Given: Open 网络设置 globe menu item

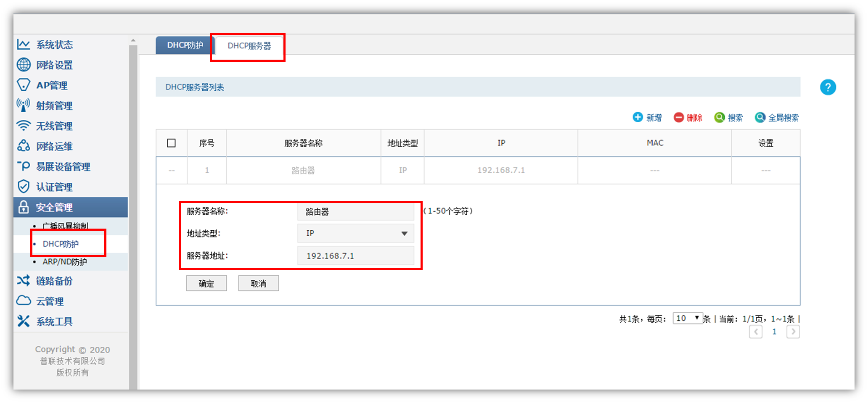Looking at the screenshot, I should pyautogui.click(x=54, y=65).
